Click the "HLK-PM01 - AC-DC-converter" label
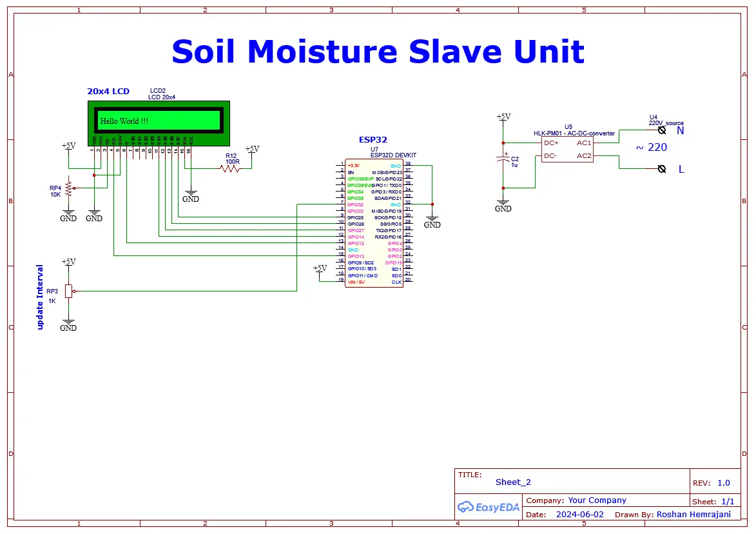Image resolution: width=756 pixels, height=534 pixels. point(574,133)
